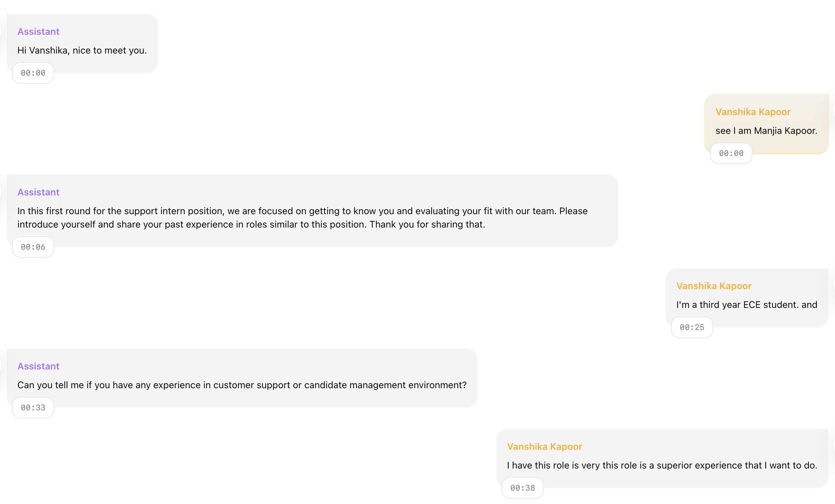Click the customer support experience question message
Viewport: 835px width, 504px height.
coord(242,385)
